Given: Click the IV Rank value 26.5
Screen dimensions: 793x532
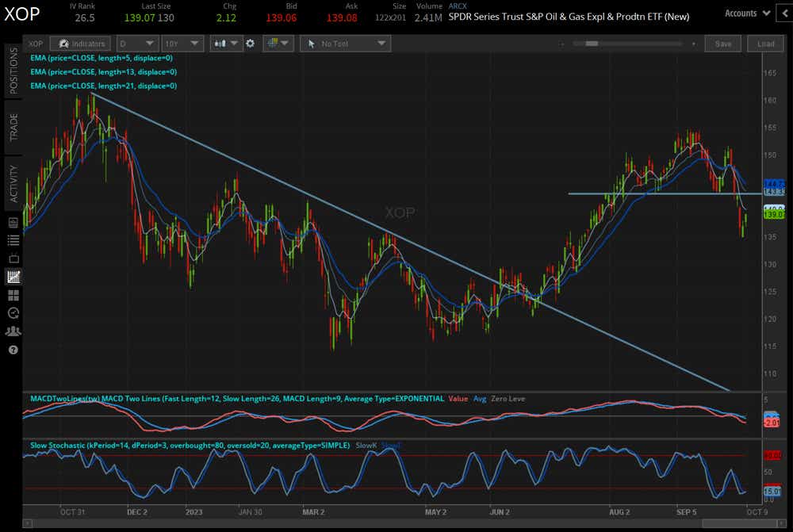Looking at the screenshot, I should (85, 17).
